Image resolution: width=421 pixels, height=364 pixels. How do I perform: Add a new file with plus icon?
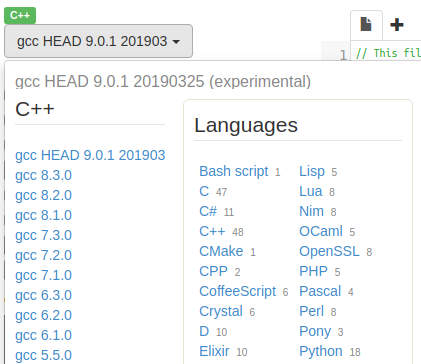(397, 25)
